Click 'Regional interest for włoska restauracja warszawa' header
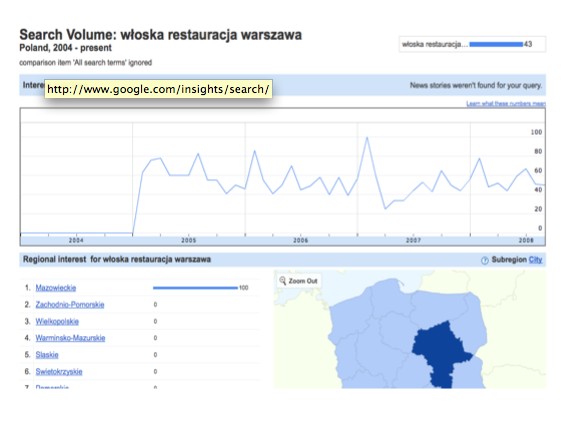 click(117, 259)
